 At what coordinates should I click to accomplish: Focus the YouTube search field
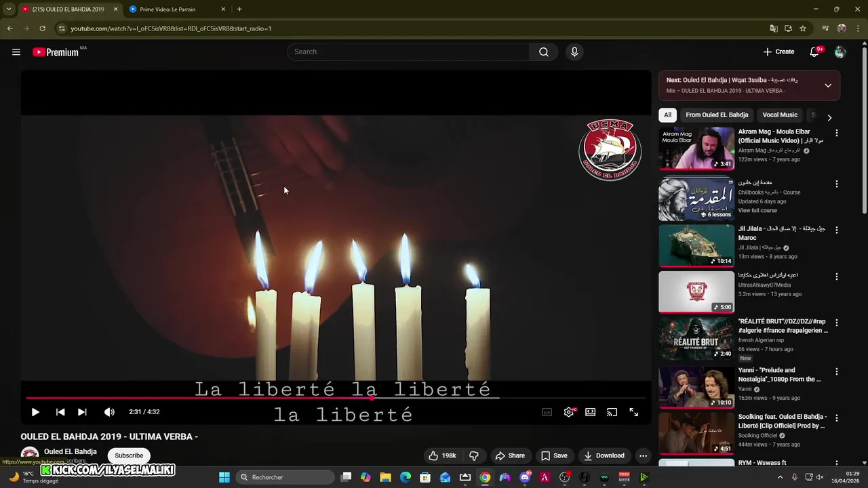point(408,52)
